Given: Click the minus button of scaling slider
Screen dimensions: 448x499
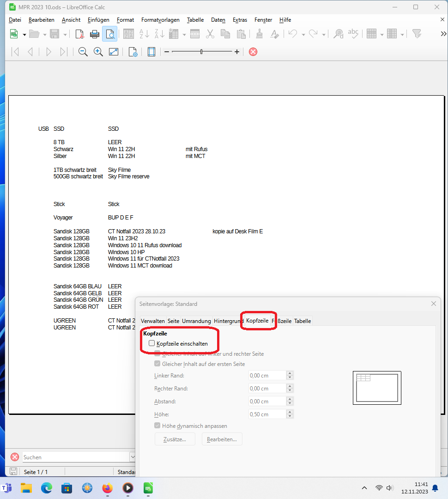Looking at the screenshot, I should point(167,52).
